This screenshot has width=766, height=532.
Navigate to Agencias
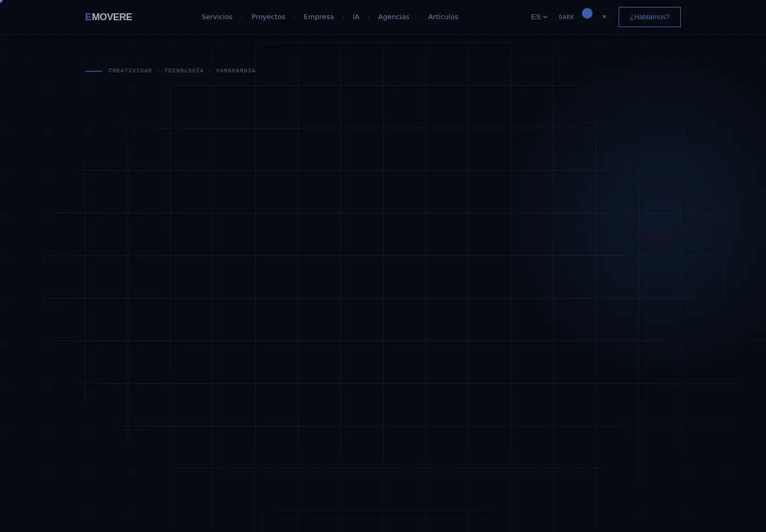pos(394,17)
